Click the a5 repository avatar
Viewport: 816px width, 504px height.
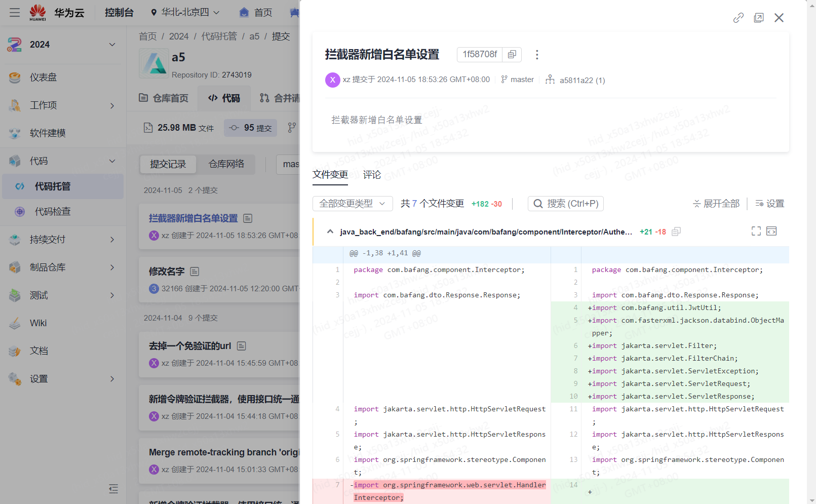[154, 63]
